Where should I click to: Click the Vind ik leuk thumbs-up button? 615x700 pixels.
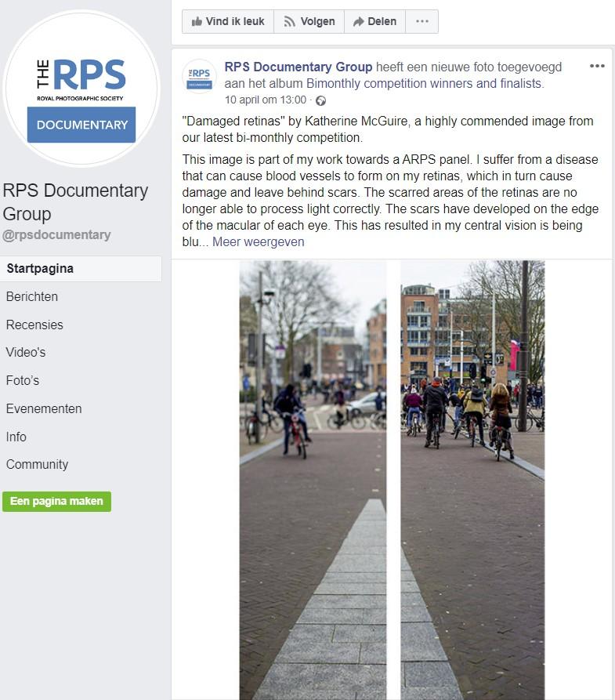[228, 21]
